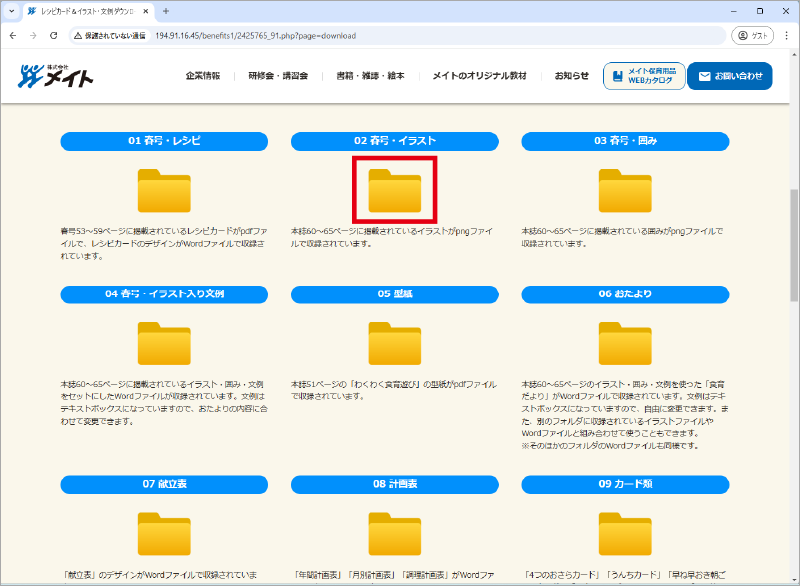The height and width of the screenshot is (586, 800).
Task: Click the お問い合わせ contact button
Action: (x=730, y=76)
